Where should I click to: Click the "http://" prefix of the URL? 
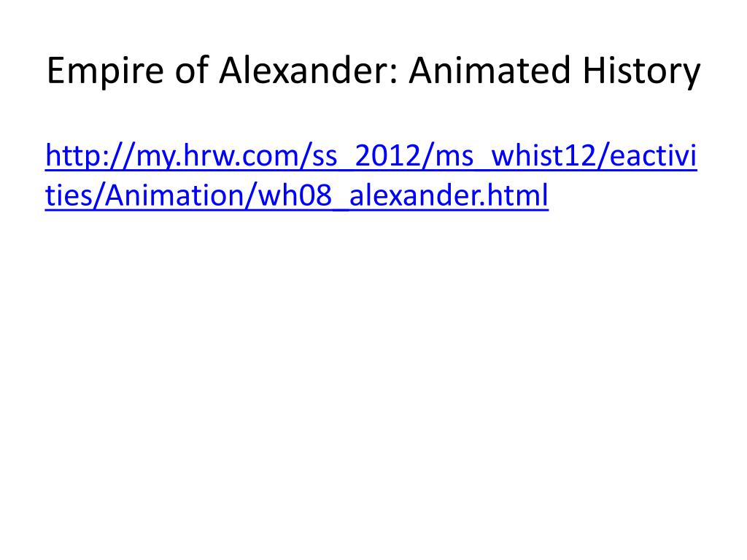pos(90,156)
